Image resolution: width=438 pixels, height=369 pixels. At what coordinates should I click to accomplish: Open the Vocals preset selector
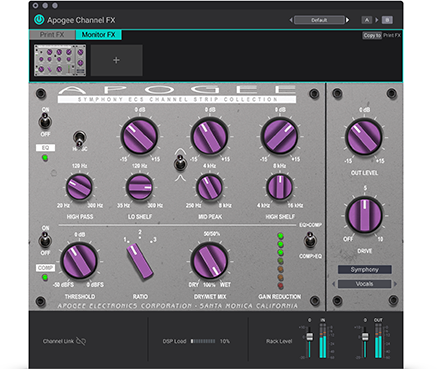(x=364, y=284)
